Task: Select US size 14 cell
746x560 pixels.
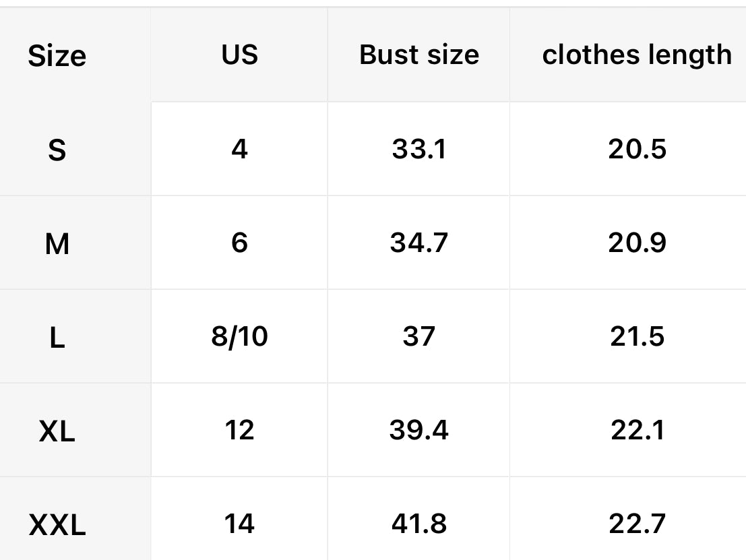Action: tap(239, 523)
